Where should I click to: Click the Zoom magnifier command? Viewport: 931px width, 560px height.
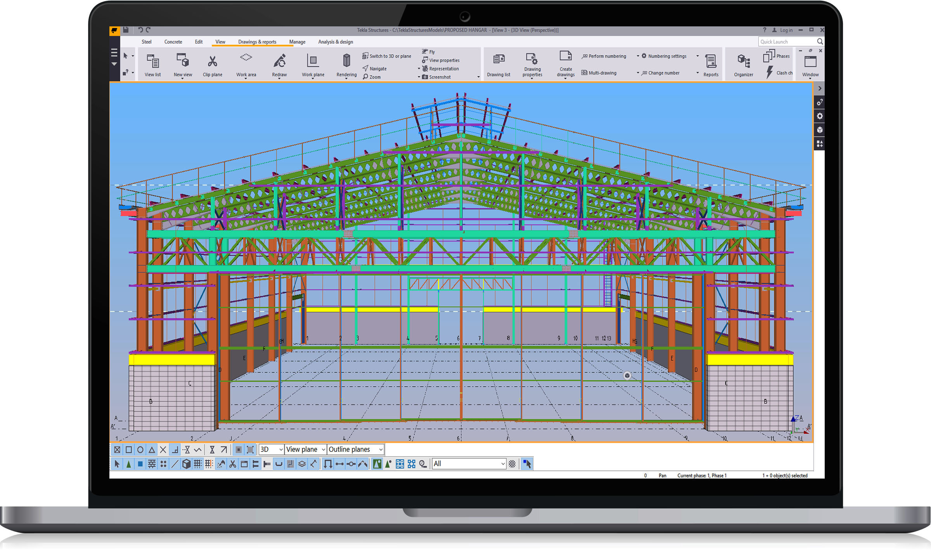[372, 77]
